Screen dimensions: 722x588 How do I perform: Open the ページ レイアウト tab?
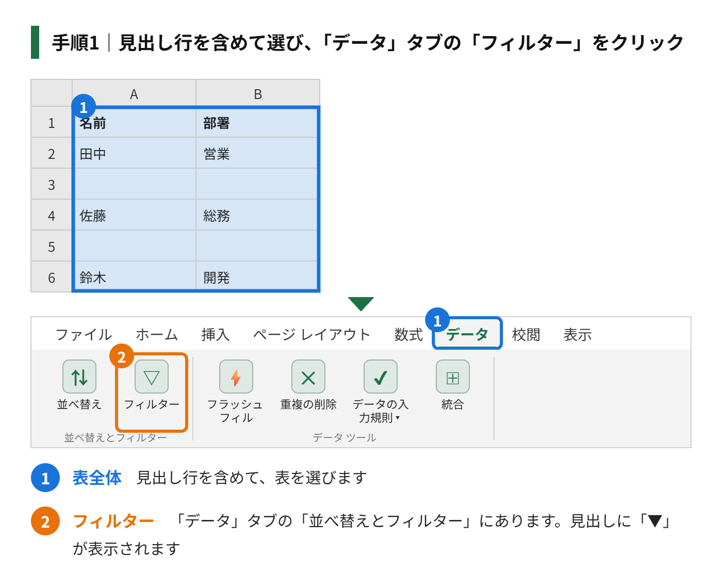coord(311,335)
